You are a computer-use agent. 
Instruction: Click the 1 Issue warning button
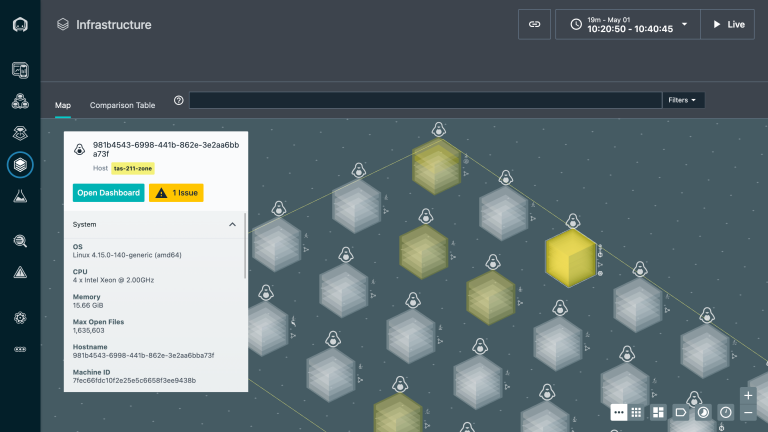pos(176,193)
